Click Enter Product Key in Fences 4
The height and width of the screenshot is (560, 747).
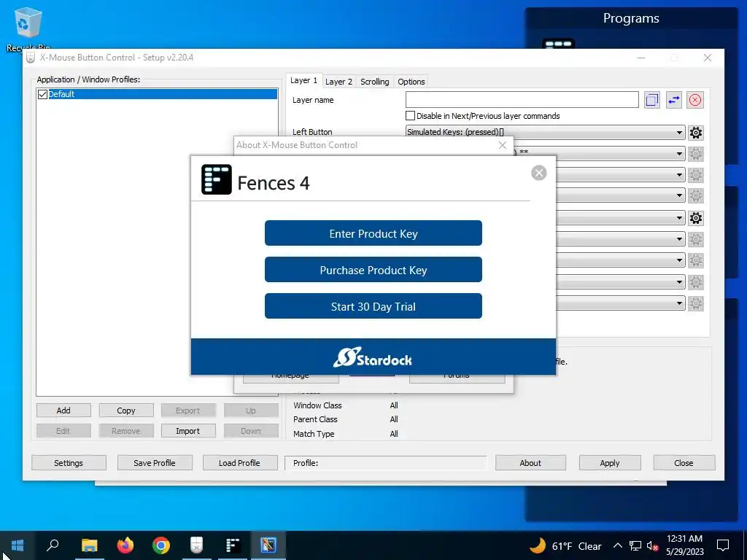tap(373, 233)
